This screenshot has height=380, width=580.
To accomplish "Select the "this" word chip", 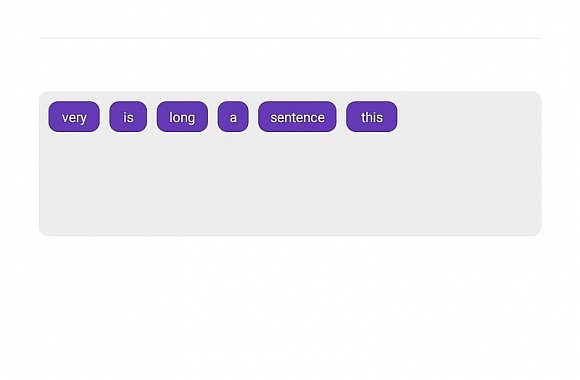I will coord(372,117).
